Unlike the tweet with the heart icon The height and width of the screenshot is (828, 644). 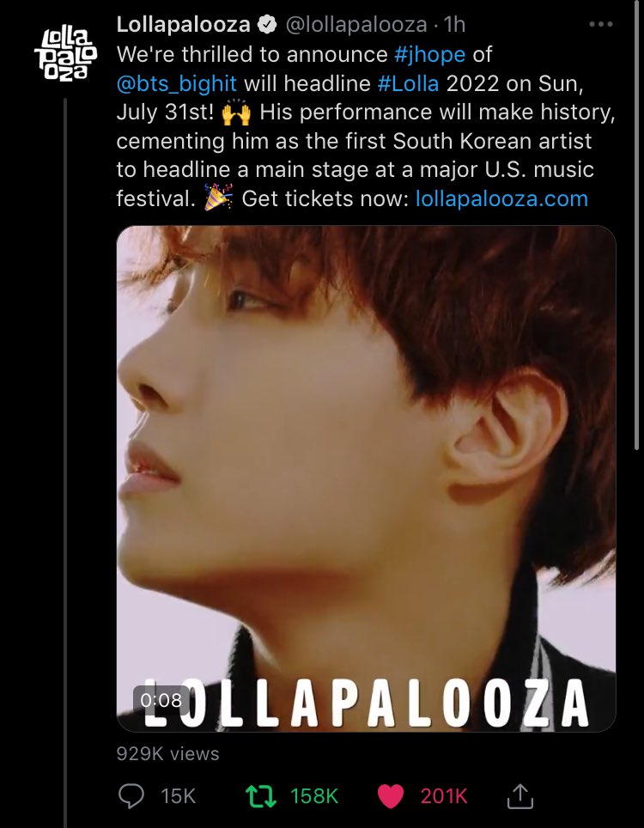pyautogui.click(x=391, y=796)
